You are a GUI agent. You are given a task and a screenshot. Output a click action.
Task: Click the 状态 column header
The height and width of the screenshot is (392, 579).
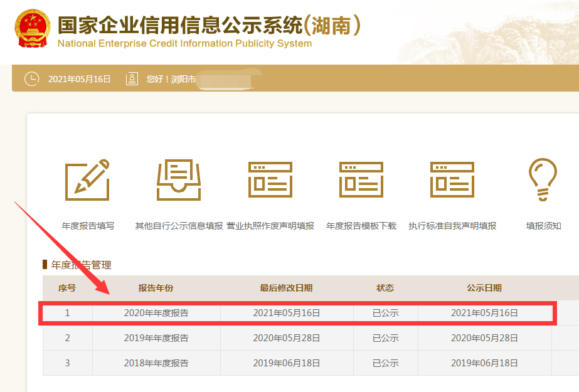tap(385, 288)
